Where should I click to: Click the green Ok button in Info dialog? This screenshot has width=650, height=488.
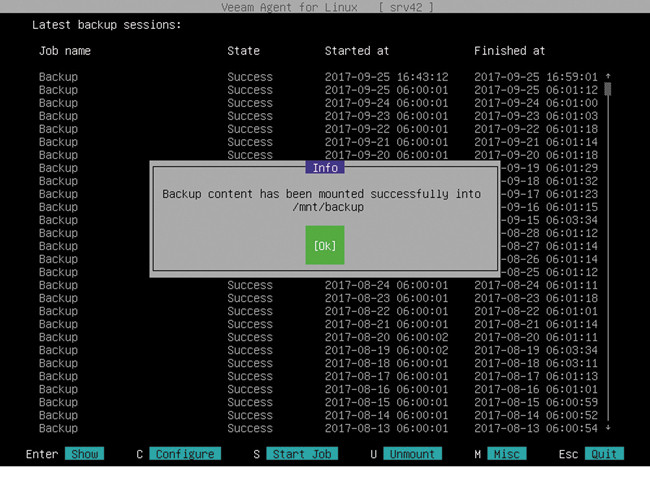coord(325,245)
